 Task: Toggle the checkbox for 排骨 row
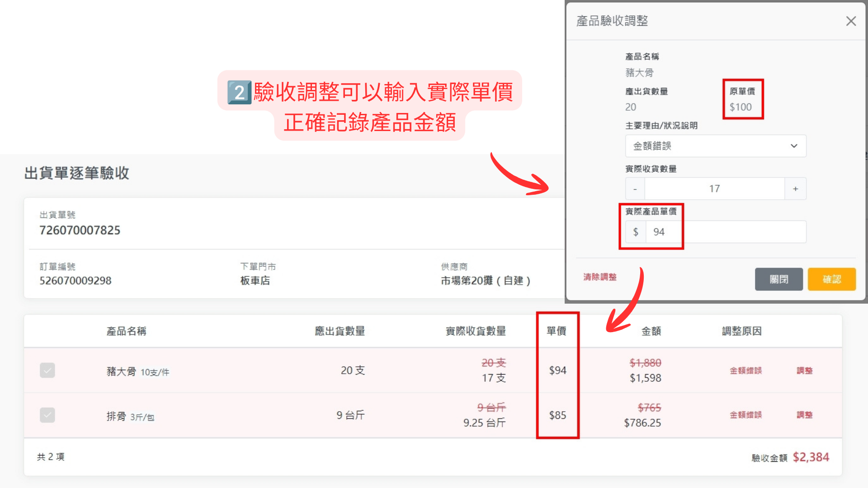pyautogui.click(x=47, y=415)
